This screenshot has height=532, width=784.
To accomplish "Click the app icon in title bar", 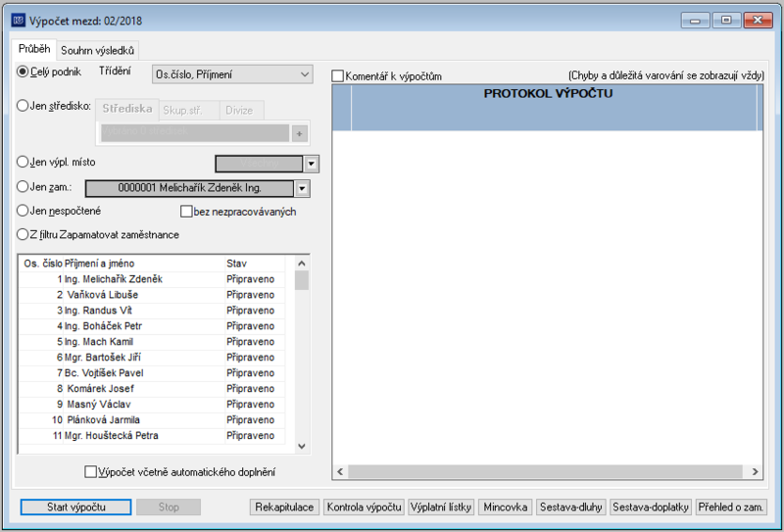I will [18, 21].
